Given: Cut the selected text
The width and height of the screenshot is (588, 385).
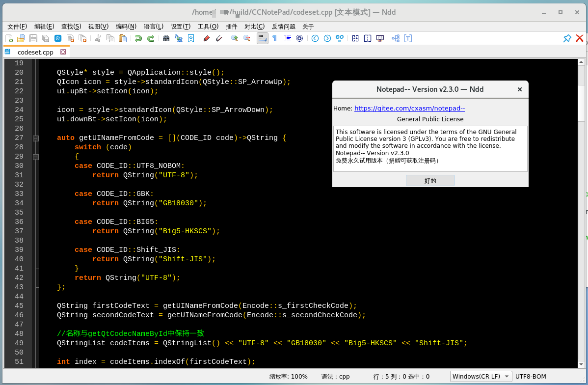Looking at the screenshot, I should tap(97, 38).
